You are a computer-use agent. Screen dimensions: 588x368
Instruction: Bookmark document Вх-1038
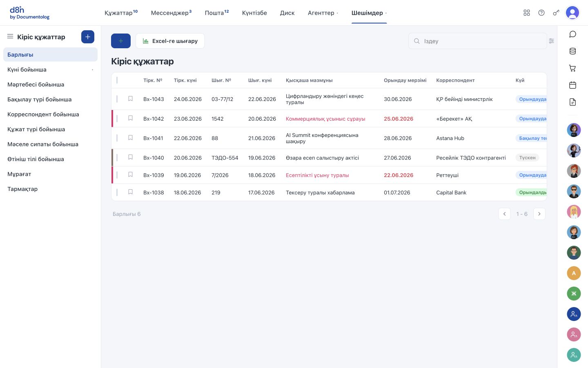tap(131, 192)
